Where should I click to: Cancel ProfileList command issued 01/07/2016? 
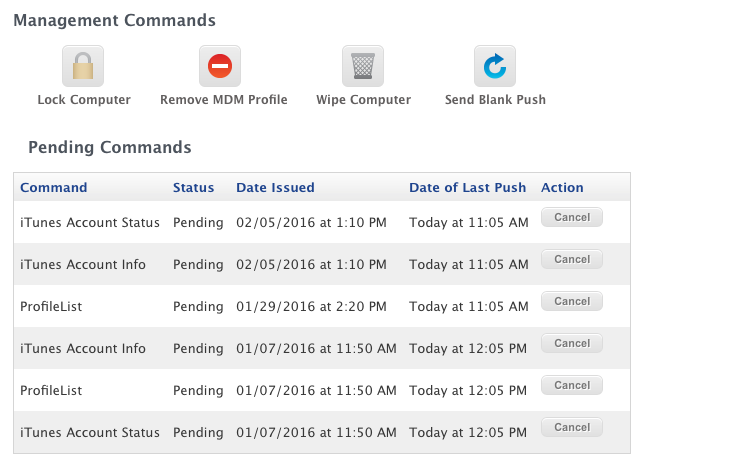pyautogui.click(x=572, y=385)
